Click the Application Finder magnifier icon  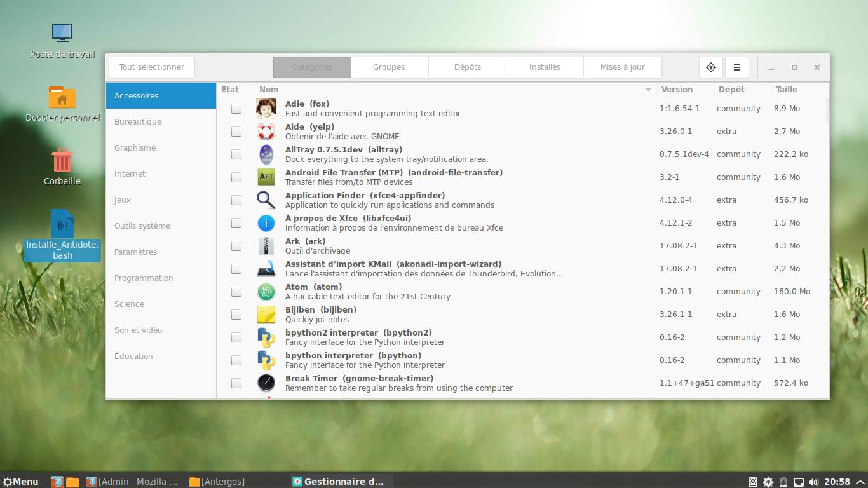266,200
